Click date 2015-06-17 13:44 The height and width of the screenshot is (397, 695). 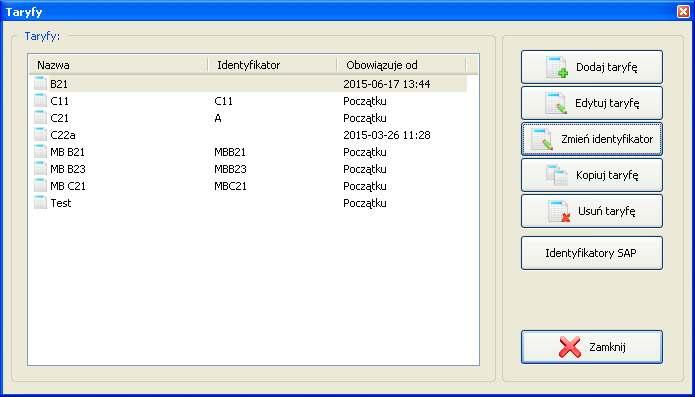coord(387,84)
